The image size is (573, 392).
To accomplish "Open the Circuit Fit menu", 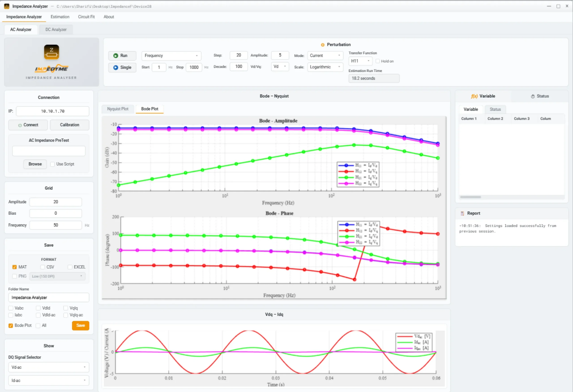I will pyautogui.click(x=86, y=17).
